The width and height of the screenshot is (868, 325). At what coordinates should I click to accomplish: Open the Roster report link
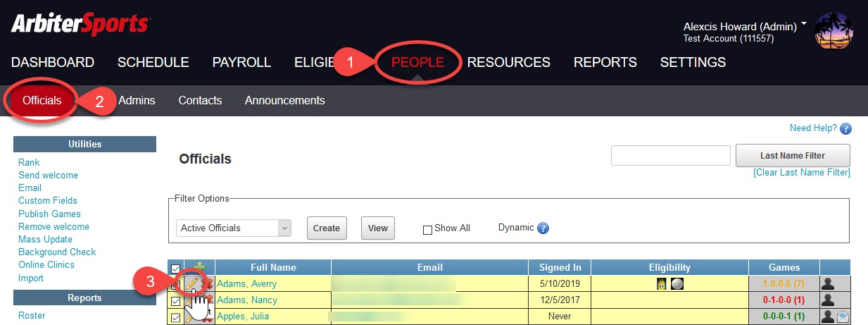(x=32, y=316)
